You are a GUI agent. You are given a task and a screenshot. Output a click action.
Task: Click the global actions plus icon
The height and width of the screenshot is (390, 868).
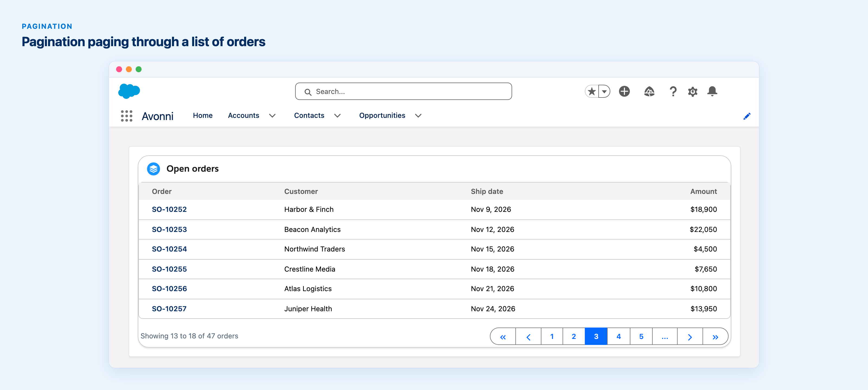(x=624, y=92)
